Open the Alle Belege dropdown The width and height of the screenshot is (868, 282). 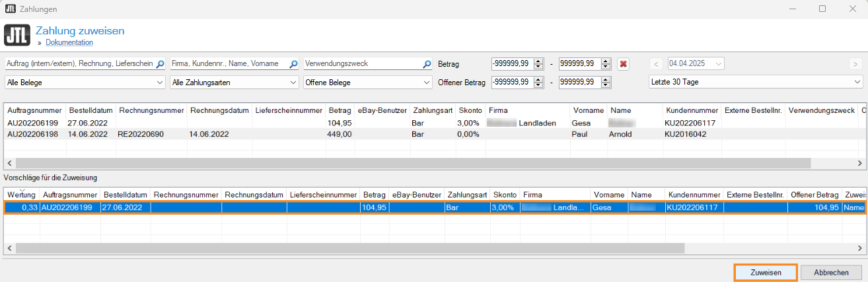pyautogui.click(x=85, y=83)
